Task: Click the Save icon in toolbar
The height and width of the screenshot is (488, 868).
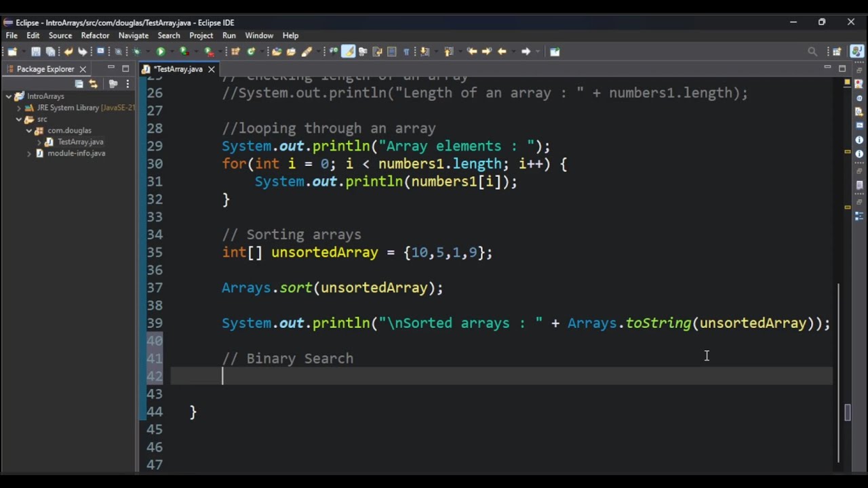Action: [35, 52]
